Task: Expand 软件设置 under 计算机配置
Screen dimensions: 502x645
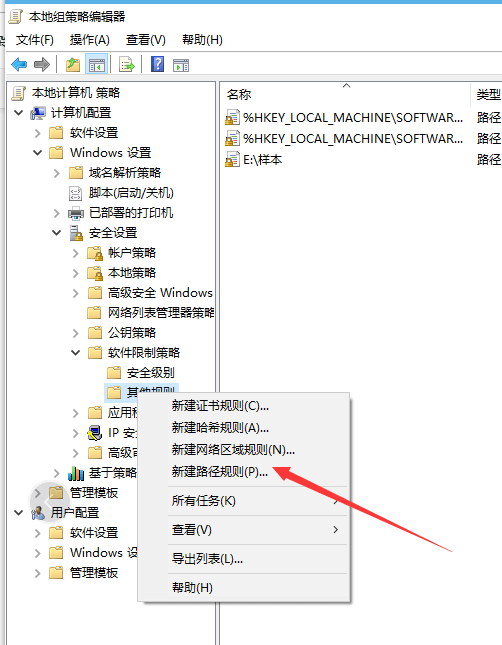Action: pyautogui.click(x=38, y=133)
